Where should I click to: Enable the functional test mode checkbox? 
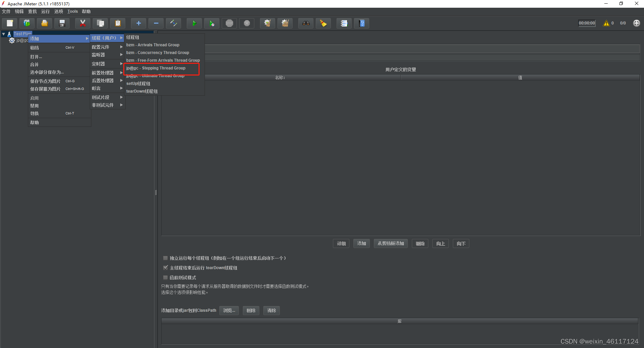(x=165, y=278)
